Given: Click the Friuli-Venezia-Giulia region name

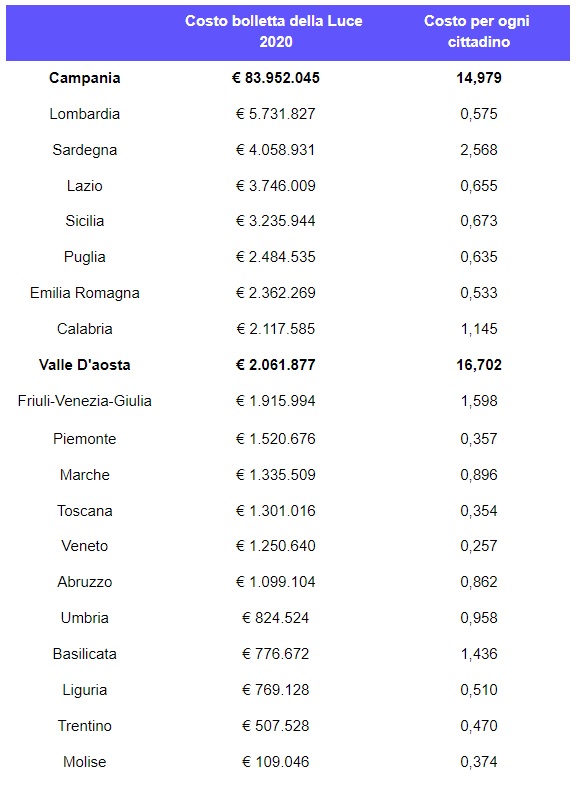Looking at the screenshot, I should pos(85,401).
